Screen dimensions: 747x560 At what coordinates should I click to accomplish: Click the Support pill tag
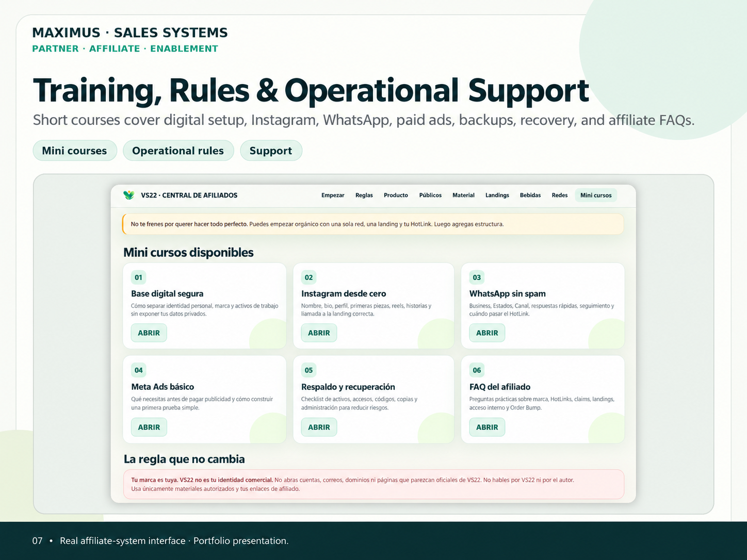coord(271,151)
